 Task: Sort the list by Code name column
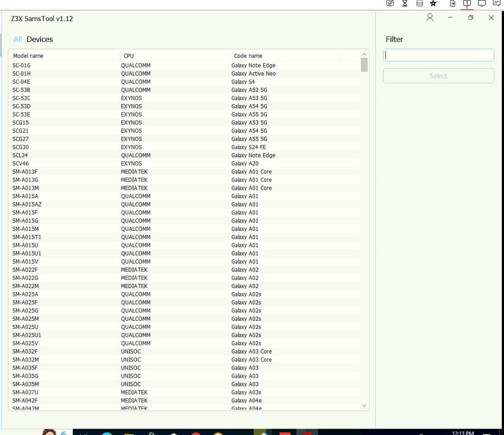pyautogui.click(x=285, y=56)
